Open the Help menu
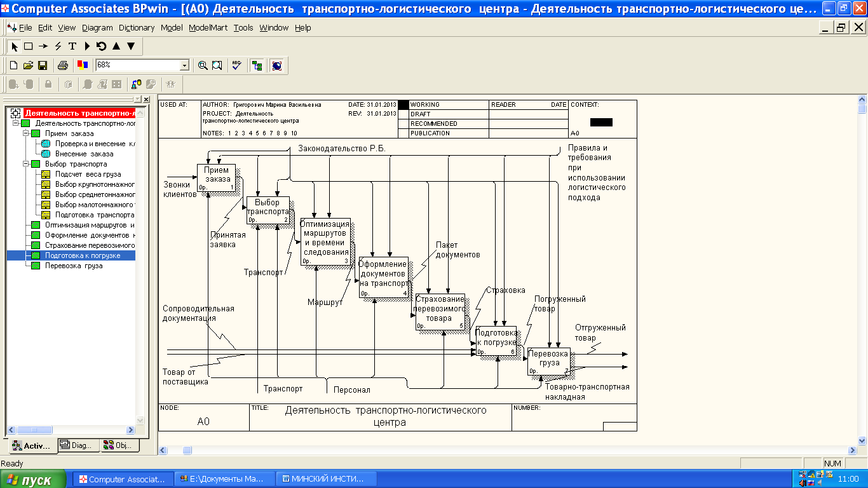Viewport: 868px width, 488px height. pyautogui.click(x=303, y=28)
